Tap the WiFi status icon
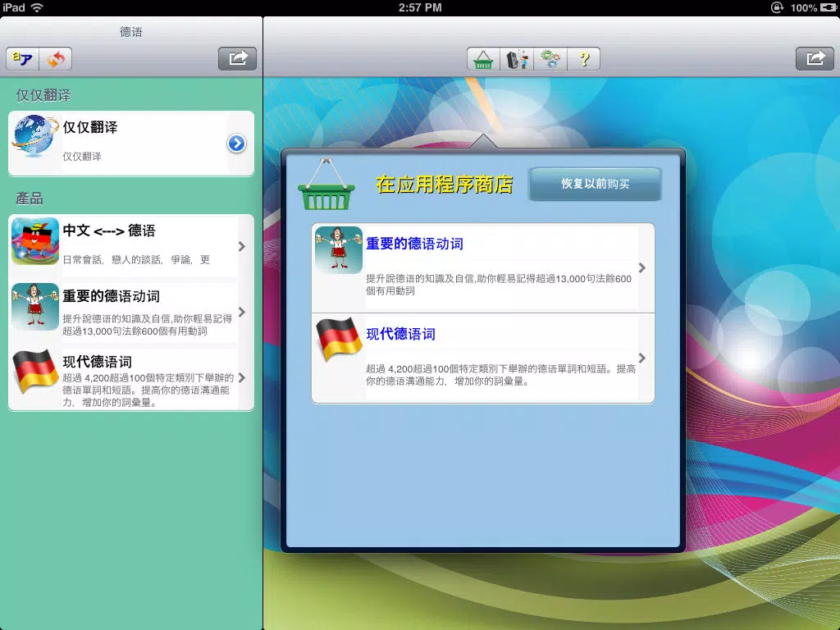Image resolution: width=840 pixels, height=630 pixels. point(37,7)
